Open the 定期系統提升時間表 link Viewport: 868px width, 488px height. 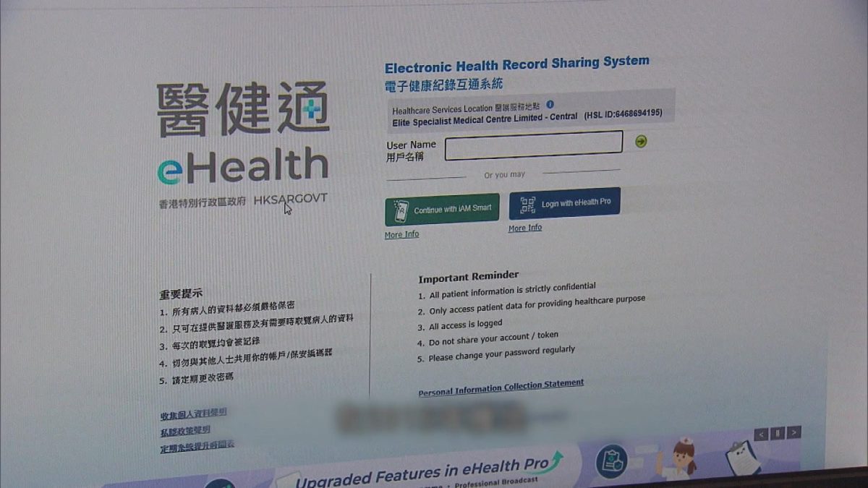(197, 448)
